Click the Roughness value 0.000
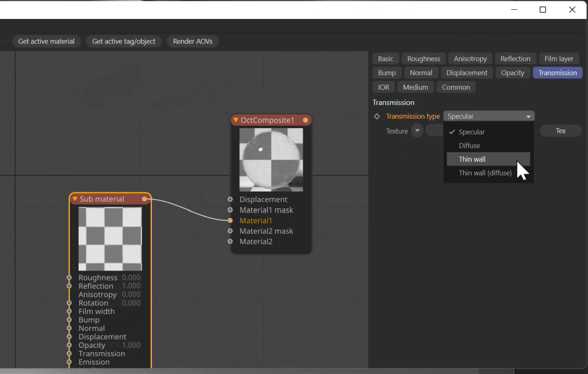 coord(131,278)
